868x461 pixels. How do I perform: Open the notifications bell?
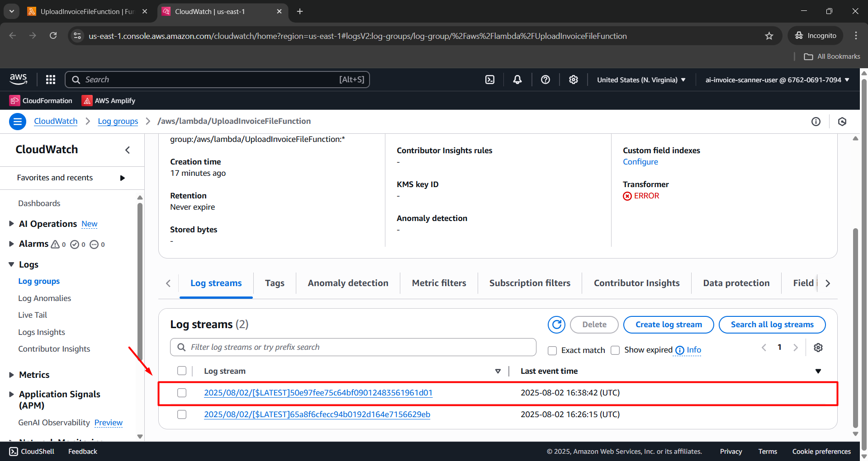point(517,79)
